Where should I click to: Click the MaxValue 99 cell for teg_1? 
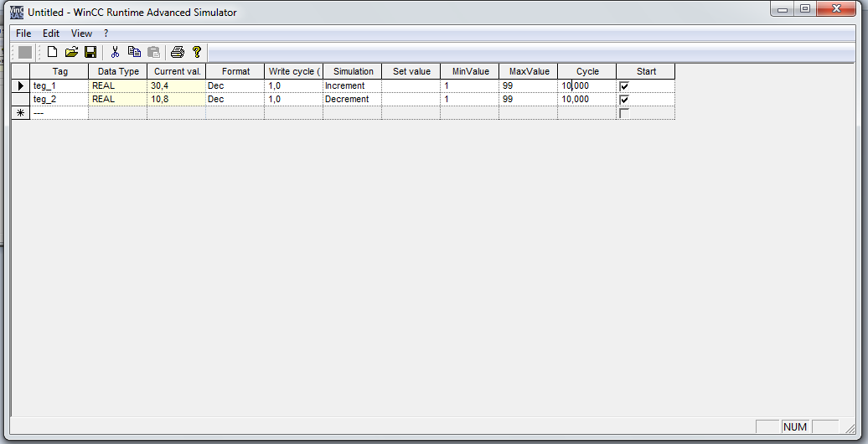(x=529, y=85)
